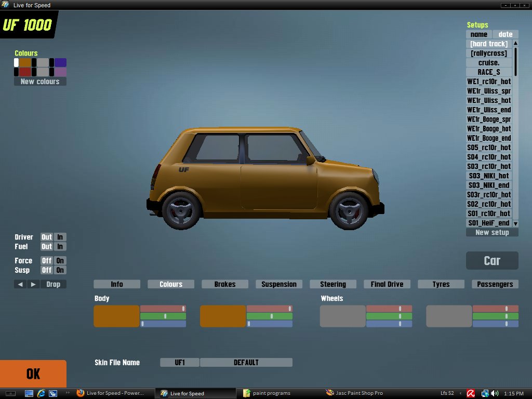Viewport: 532px width, 399px height.
Task: Open the Passengers tab
Action: [495, 284]
